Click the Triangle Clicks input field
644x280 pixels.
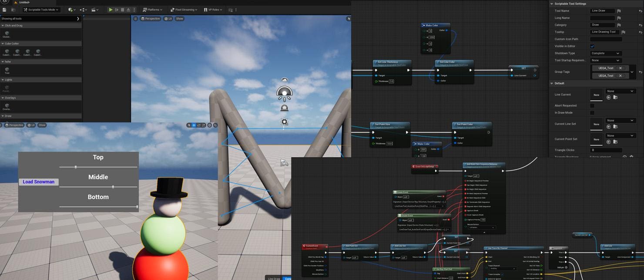coord(607,150)
